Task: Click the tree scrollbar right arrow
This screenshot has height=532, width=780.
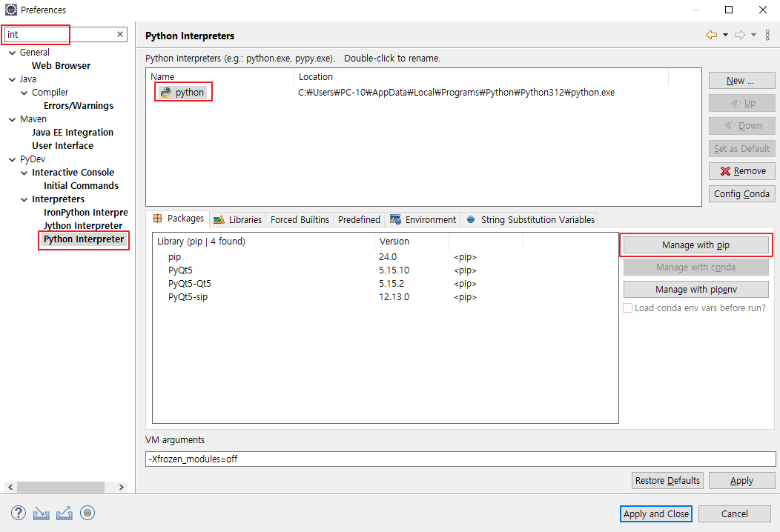Action: coord(122,488)
